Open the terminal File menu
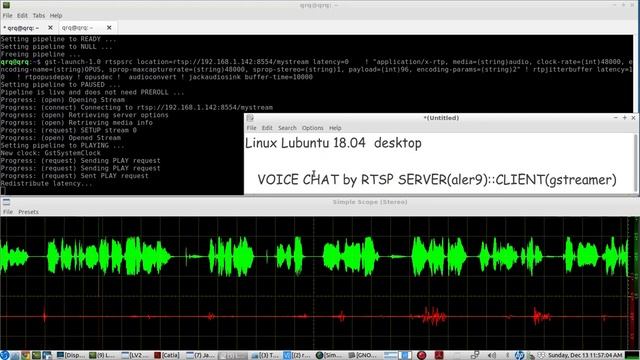Screen dimensions: 640x360 click(x=8, y=16)
